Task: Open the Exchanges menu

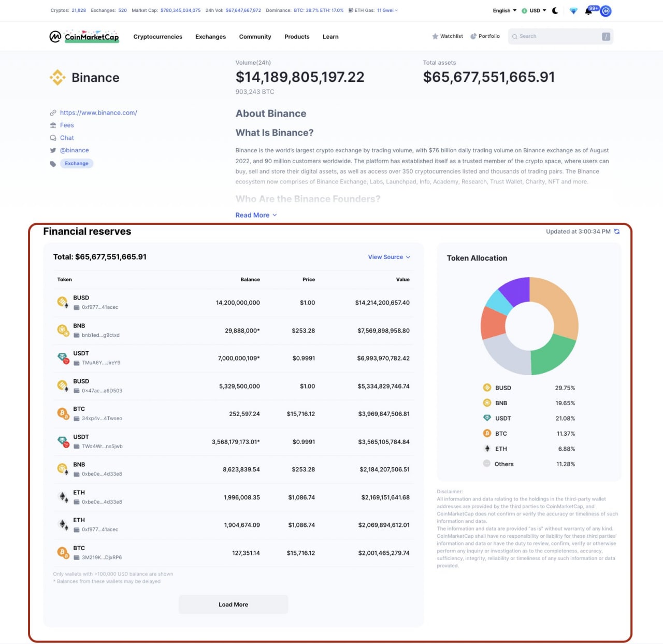Action: 210,37
